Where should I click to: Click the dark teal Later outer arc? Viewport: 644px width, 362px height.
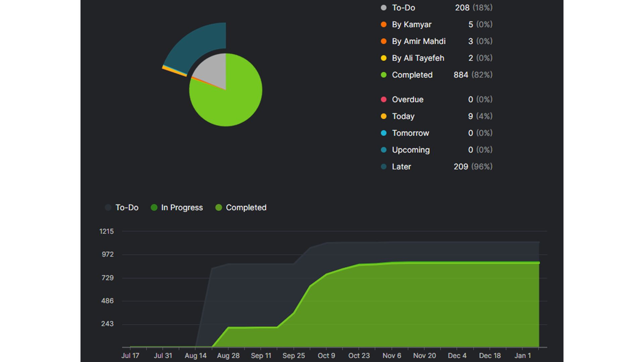click(x=198, y=44)
